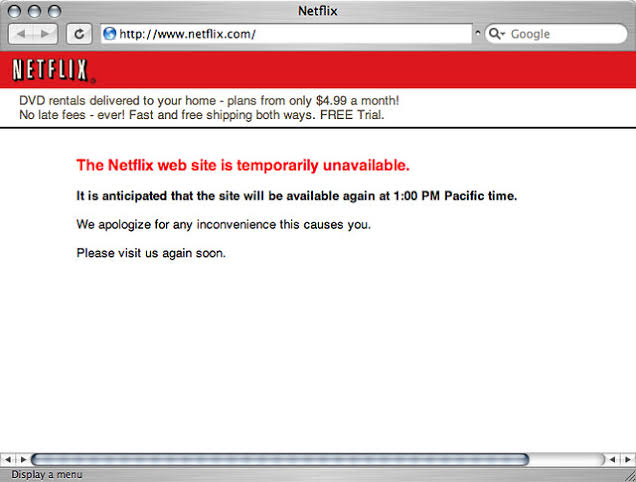The image size is (636, 482).
Task: Click the leftmost scroll arrow of horizontal scrollbar
Action: click(9, 459)
